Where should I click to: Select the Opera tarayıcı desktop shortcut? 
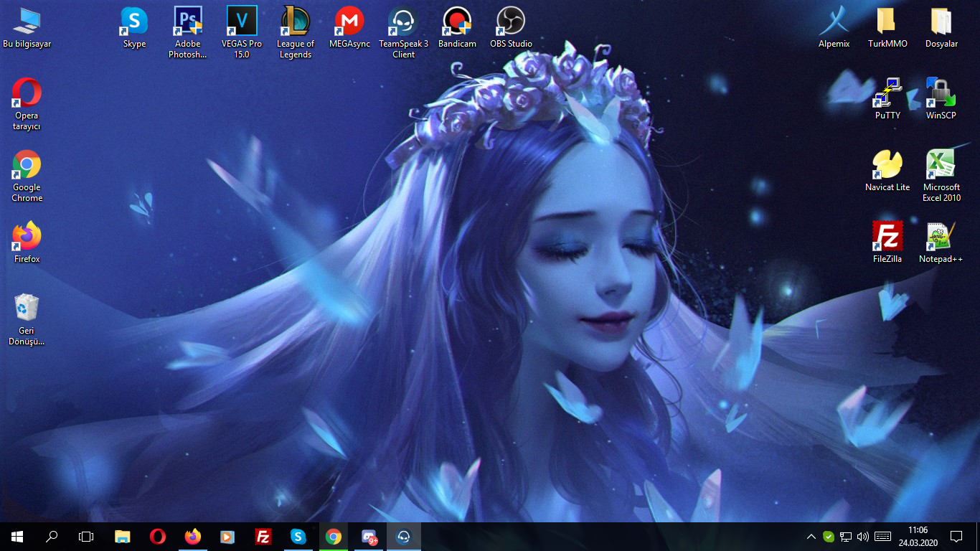[x=27, y=104]
